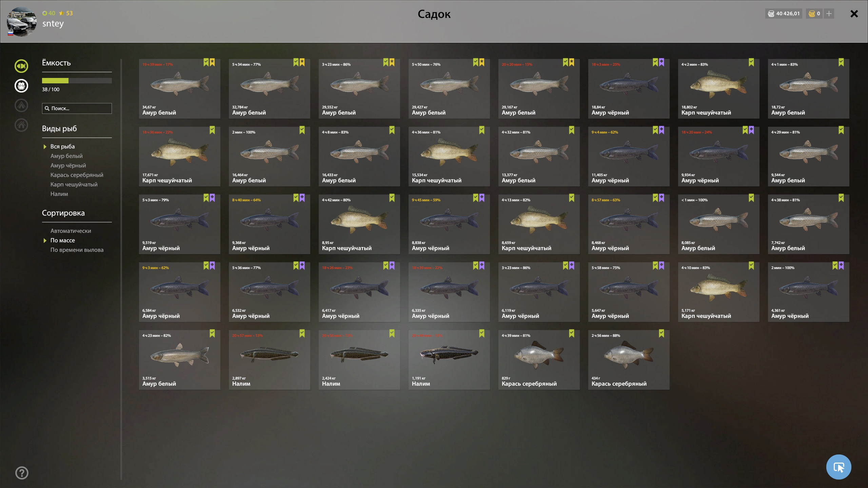
Task: Toggle purple bookmark on 18,84 кг Амур чёрный
Action: coord(662,62)
